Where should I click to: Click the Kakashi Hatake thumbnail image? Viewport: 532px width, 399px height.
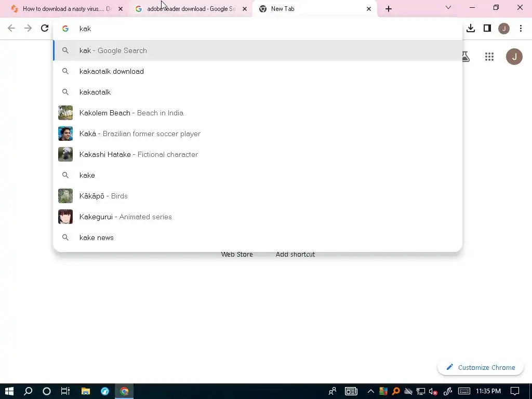(x=65, y=154)
